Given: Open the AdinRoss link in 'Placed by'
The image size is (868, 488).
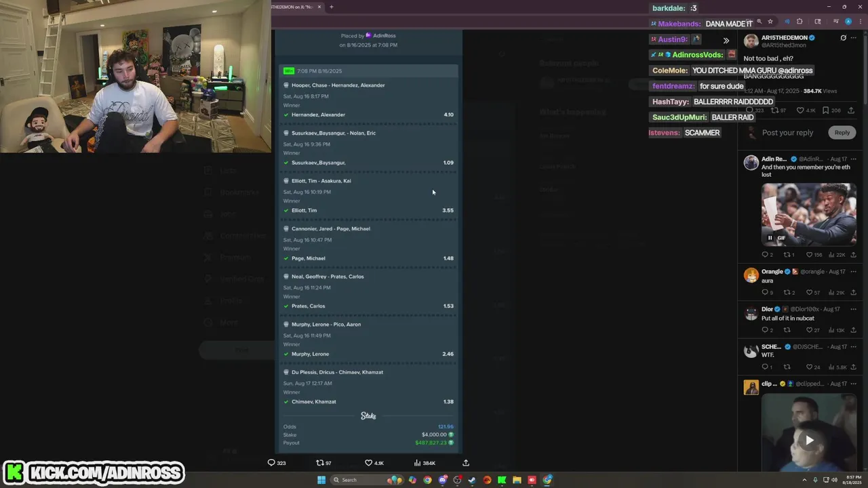Looking at the screenshot, I should (384, 35).
